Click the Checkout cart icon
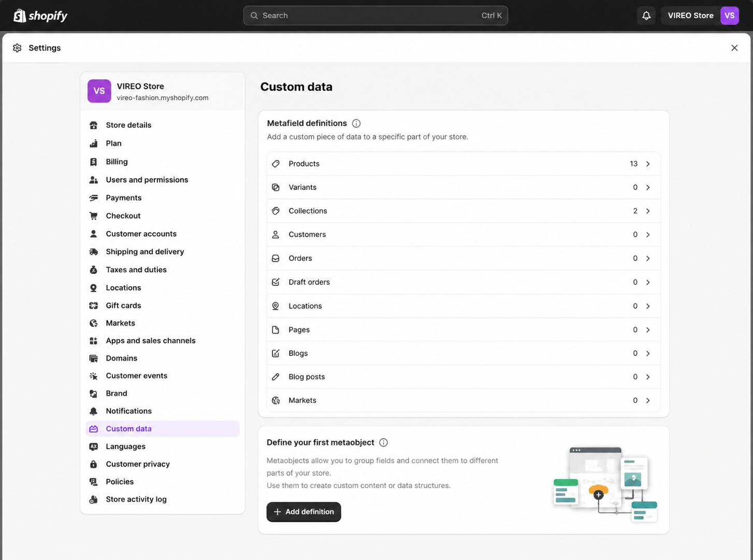The image size is (753, 560). (x=93, y=216)
